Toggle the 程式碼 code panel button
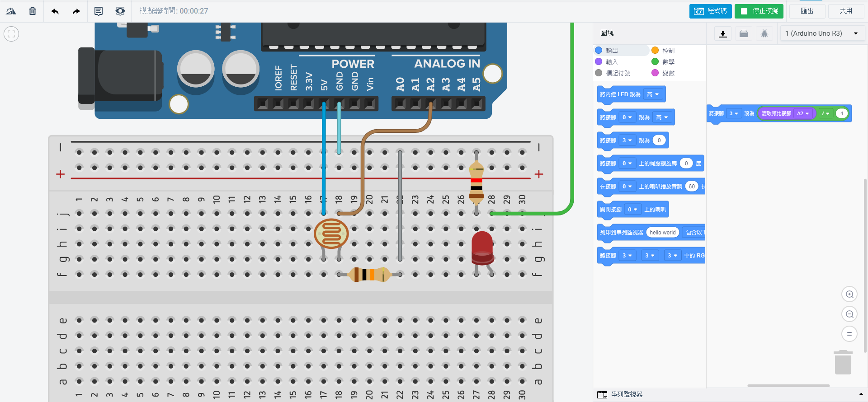The width and height of the screenshot is (868, 402). [x=710, y=11]
